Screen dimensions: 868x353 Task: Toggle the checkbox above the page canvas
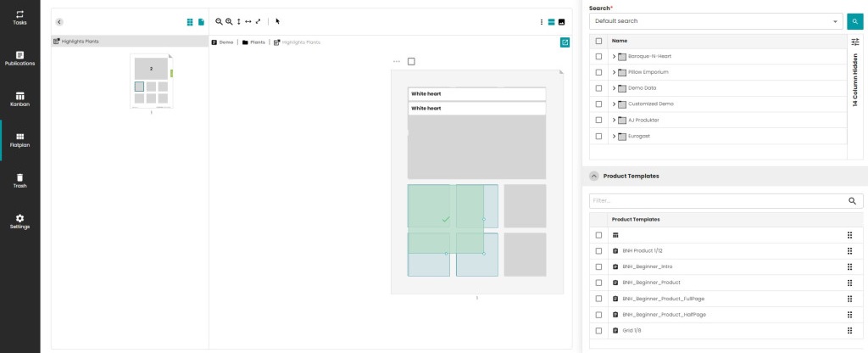click(411, 61)
